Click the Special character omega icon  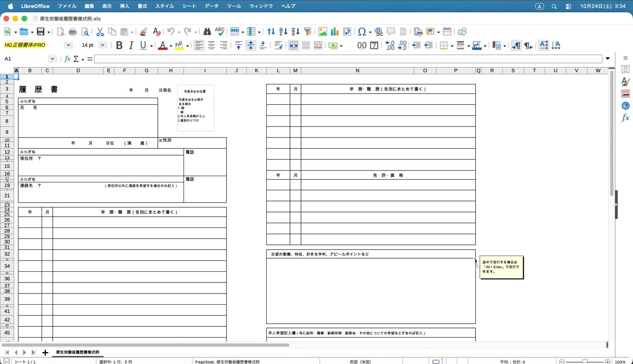point(362,32)
